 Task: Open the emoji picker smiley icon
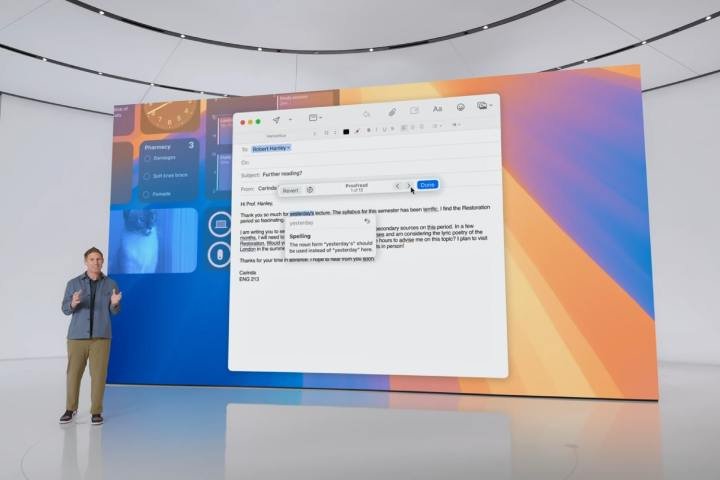click(460, 107)
